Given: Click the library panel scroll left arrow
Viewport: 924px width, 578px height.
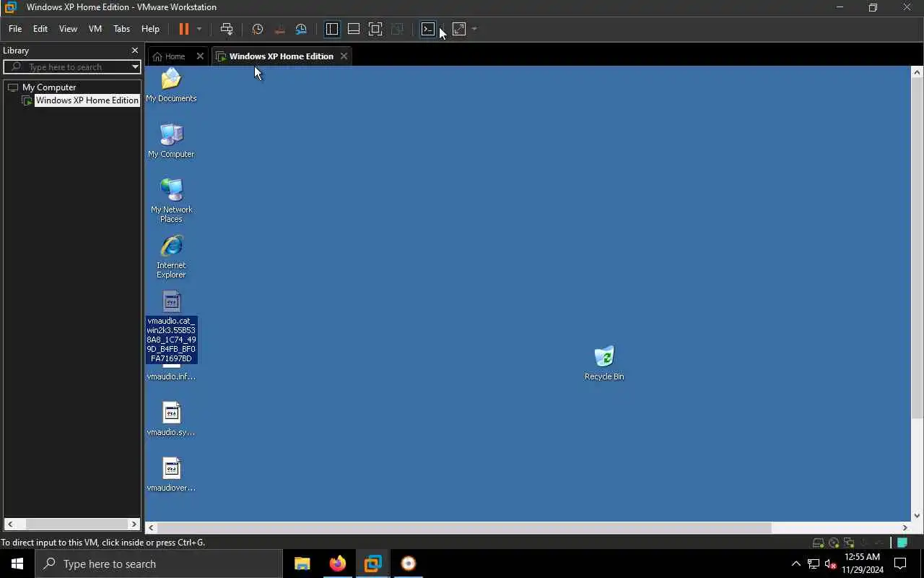Looking at the screenshot, I should (10, 524).
